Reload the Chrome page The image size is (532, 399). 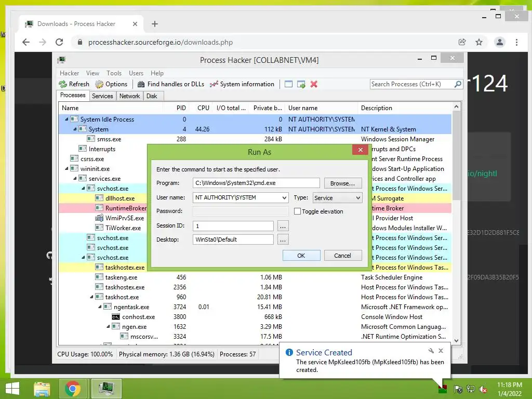point(59,42)
